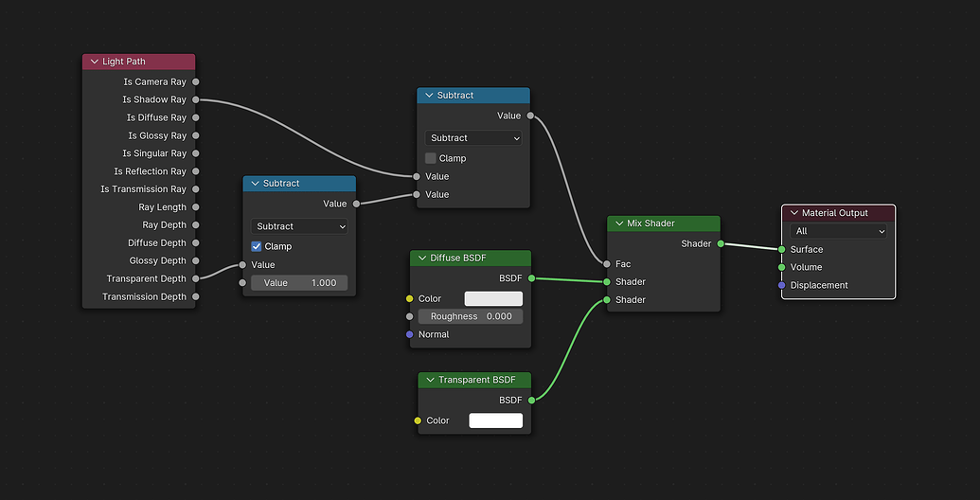Collapse the Mix Shader node
980x500 pixels.
tap(619, 223)
